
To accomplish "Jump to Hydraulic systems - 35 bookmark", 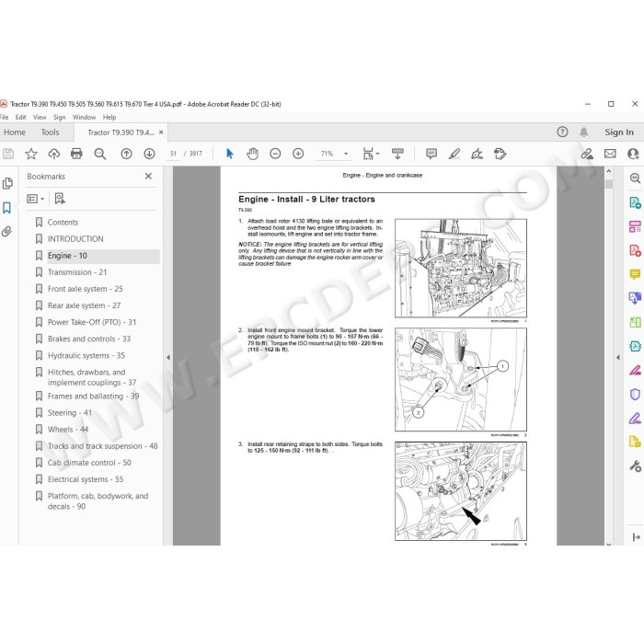I will coord(86,356).
